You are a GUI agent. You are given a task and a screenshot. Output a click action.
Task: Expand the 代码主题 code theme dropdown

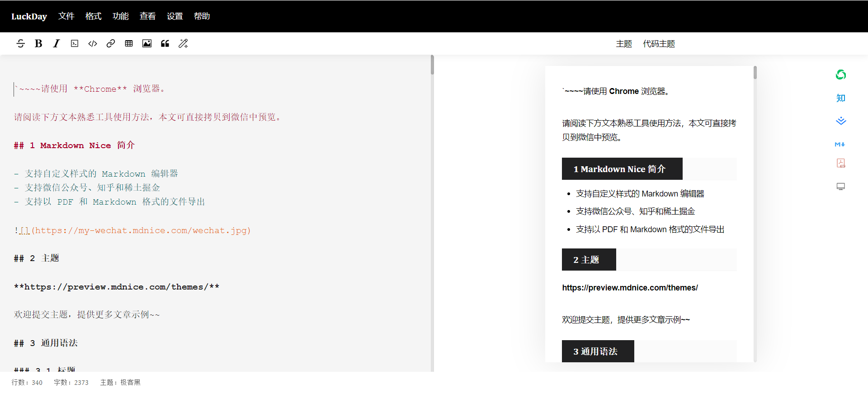pos(659,44)
